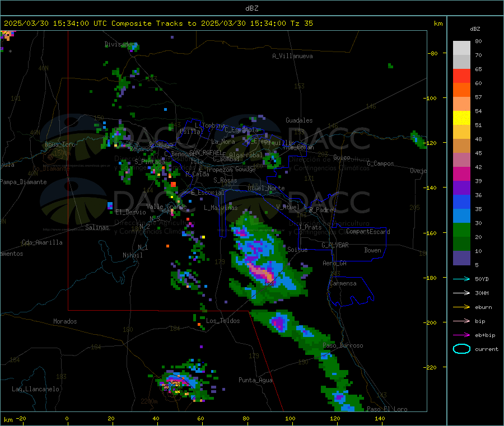Click the L_Malvinas map label
Image resolution: width=504 pixels, height=426 pixels.
pyautogui.click(x=221, y=208)
